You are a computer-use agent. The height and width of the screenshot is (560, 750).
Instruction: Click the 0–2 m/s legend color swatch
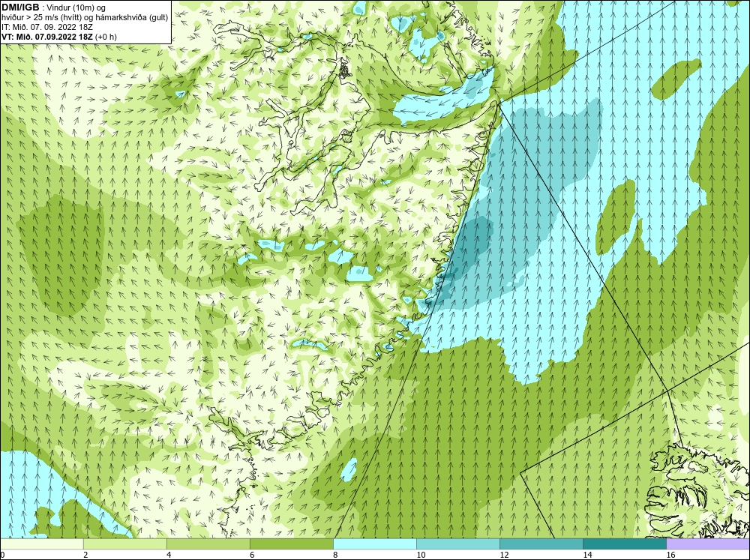pyautogui.click(x=41, y=544)
